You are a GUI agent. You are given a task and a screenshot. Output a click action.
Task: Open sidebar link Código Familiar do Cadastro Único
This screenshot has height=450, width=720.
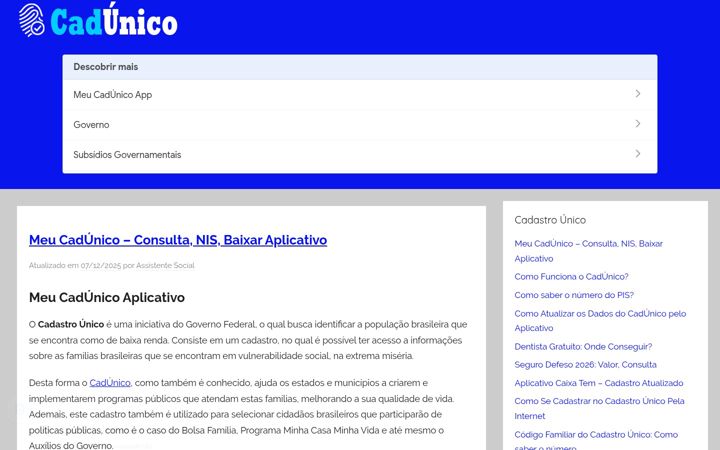coord(596,440)
